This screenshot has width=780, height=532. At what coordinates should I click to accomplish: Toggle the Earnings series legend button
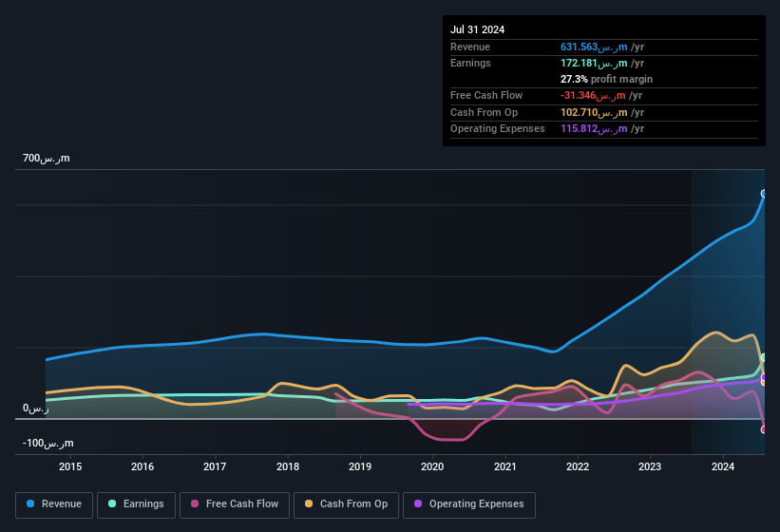136,504
